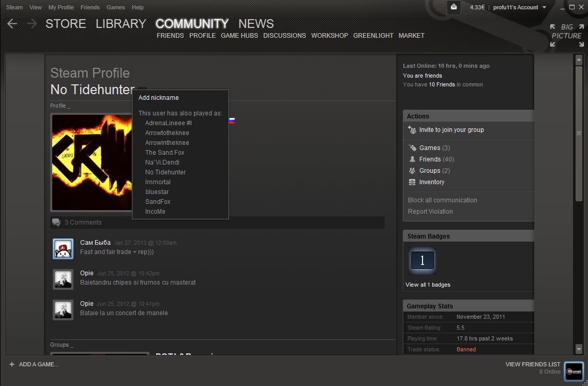Screen dimensions: 588x386
Task: Open the My Profile menu
Action: coord(61,7)
